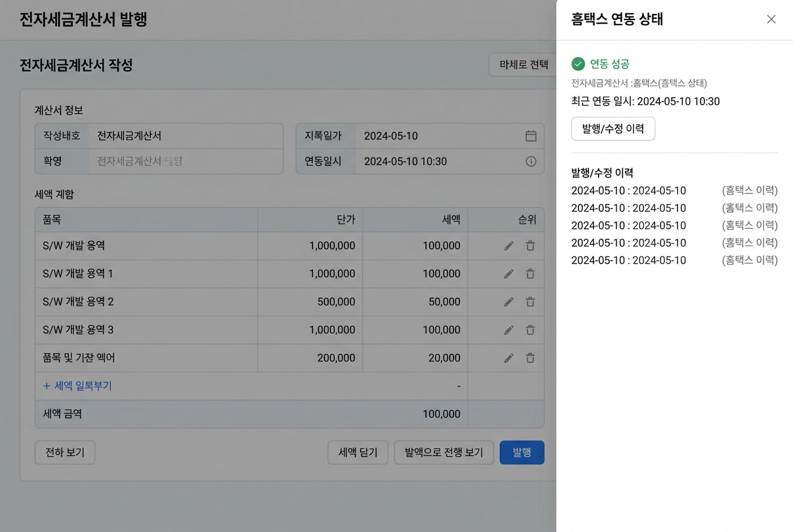Click the 확영 input field
The image size is (793, 532).
click(186, 161)
